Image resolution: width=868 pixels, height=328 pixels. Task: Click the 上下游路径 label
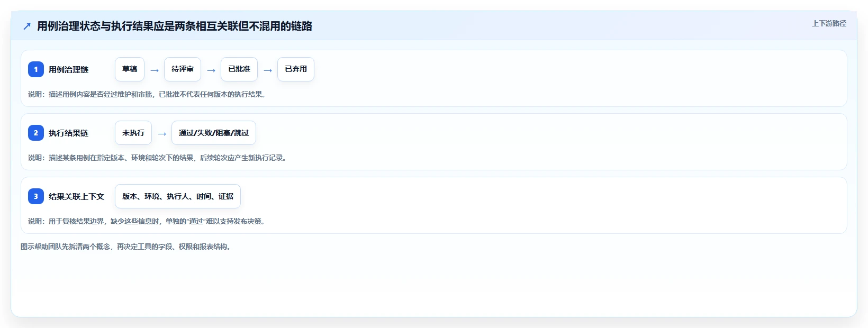829,23
